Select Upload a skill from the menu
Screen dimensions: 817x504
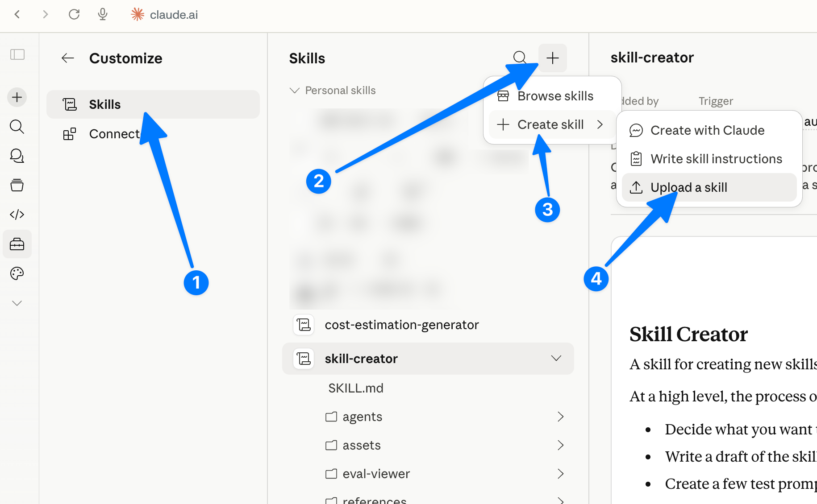pos(689,187)
